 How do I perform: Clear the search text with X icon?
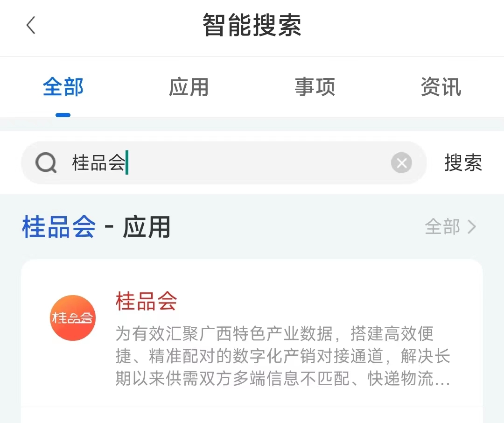coord(401,163)
